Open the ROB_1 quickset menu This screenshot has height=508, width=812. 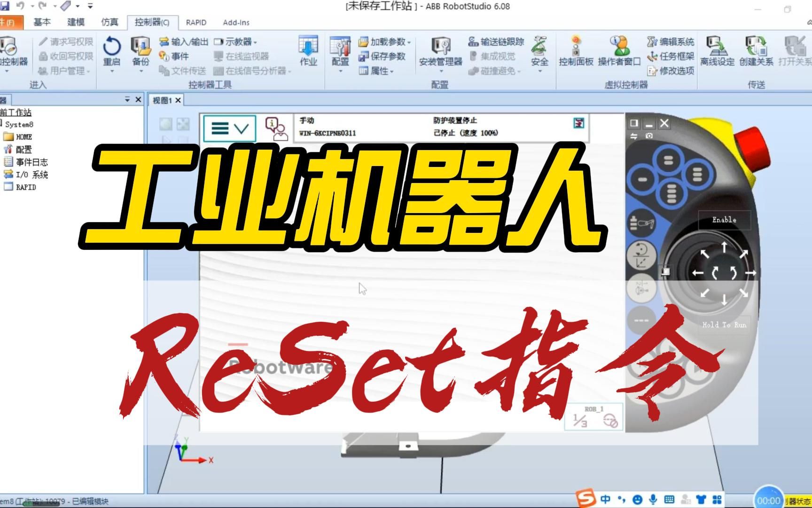(594, 417)
